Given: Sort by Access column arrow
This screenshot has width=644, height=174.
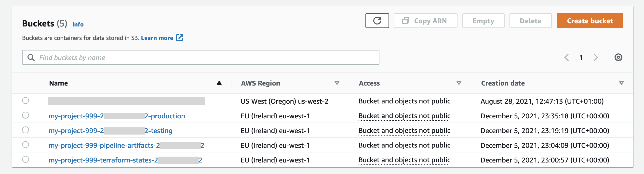Looking at the screenshot, I should point(459,83).
